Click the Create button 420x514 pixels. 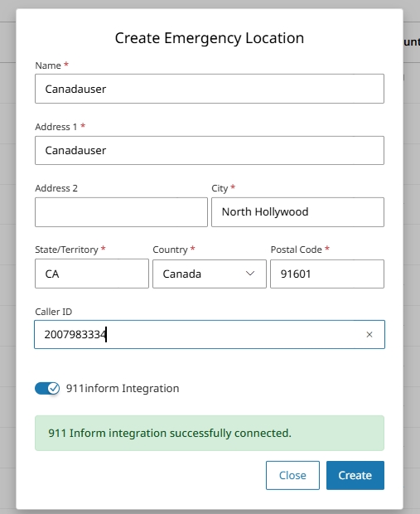[355, 475]
